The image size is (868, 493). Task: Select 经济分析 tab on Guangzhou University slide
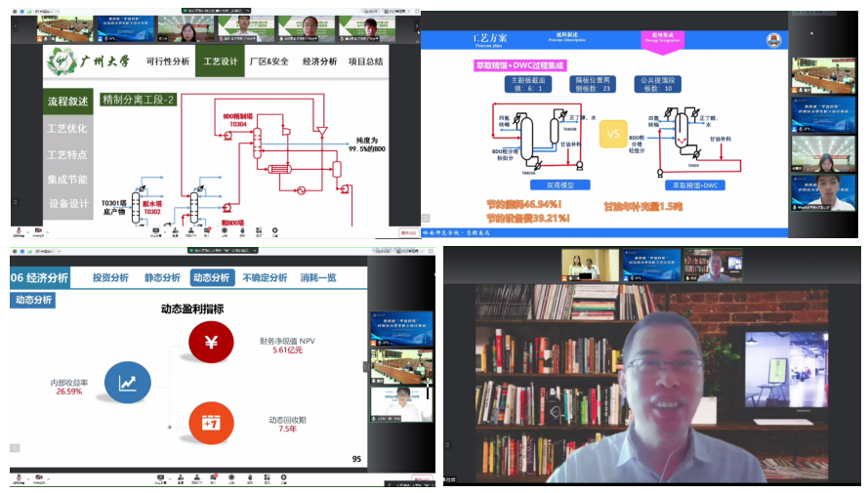pos(319,61)
